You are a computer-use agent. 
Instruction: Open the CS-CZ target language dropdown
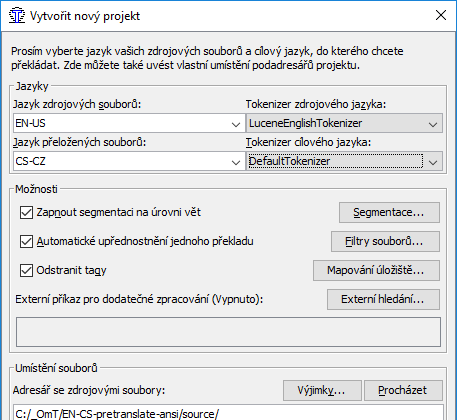point(236,162)
